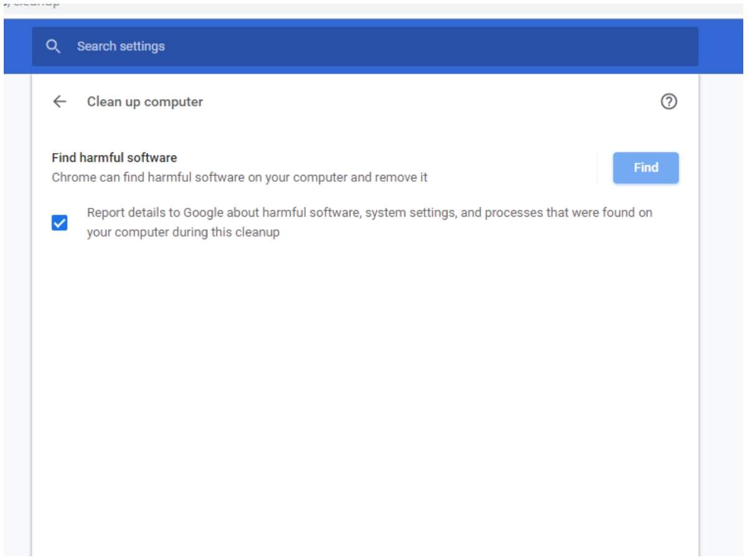Click the 'Clean up computer' page title
747x560 pixels.
tap(144, 102)
